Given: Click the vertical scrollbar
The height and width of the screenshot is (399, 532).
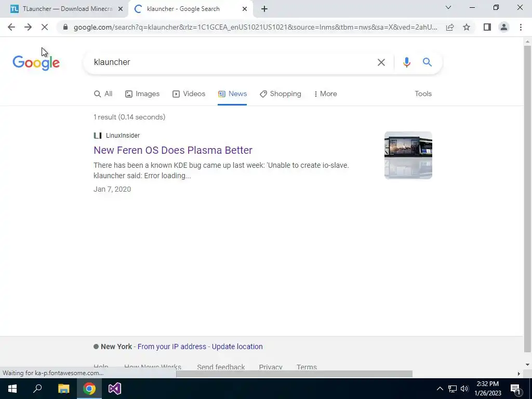Looking at the screenshot, I should point(527,199).
